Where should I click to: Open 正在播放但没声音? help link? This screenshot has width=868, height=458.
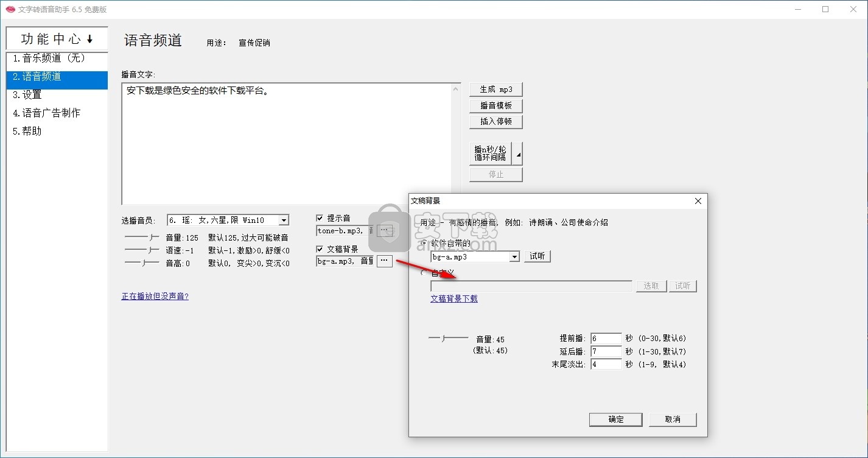click(155, 297)
